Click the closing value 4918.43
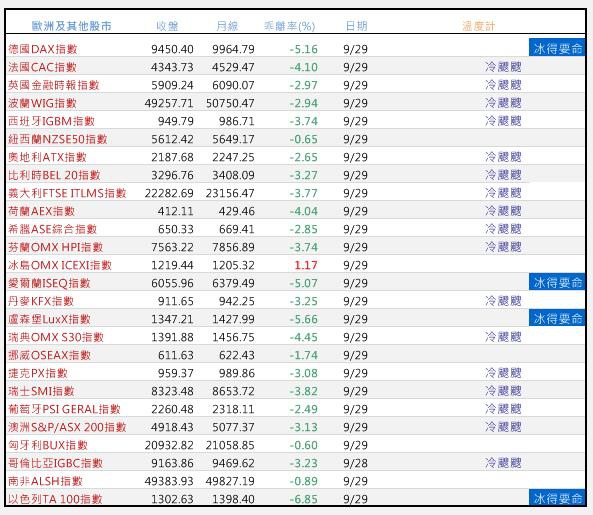The width and height of the screenshot is (593, 515). point(172,427)
